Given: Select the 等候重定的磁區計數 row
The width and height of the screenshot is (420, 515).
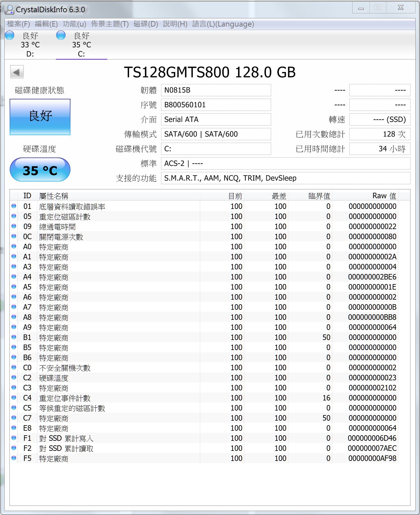Looking at the screenshot, I should pos(204,408).
